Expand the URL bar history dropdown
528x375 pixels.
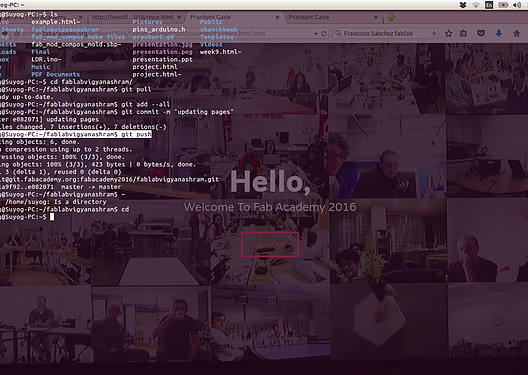pos(316,34)
